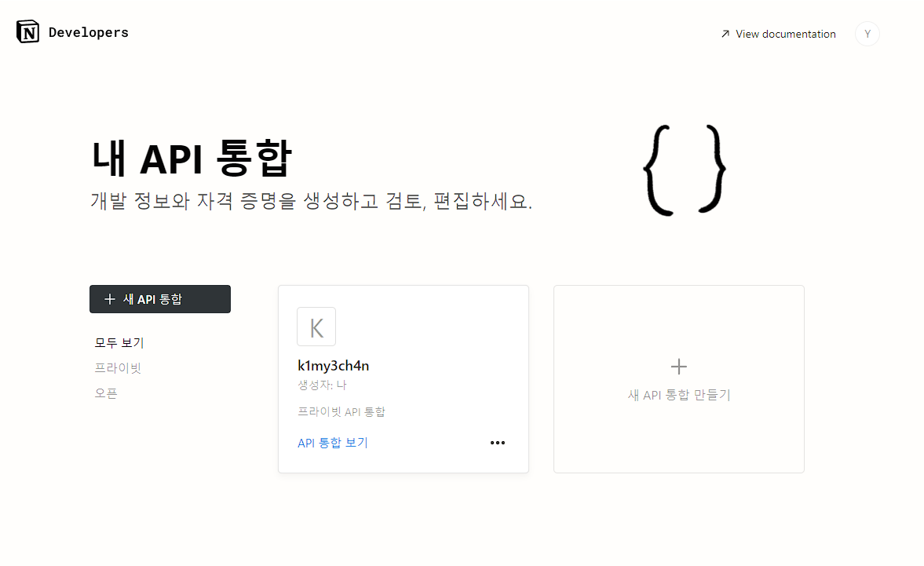The image size is (924, 566).
Task: Click the 새 API 통합 만들기 text
Action: pyautogui.click(x=679, y=395)
